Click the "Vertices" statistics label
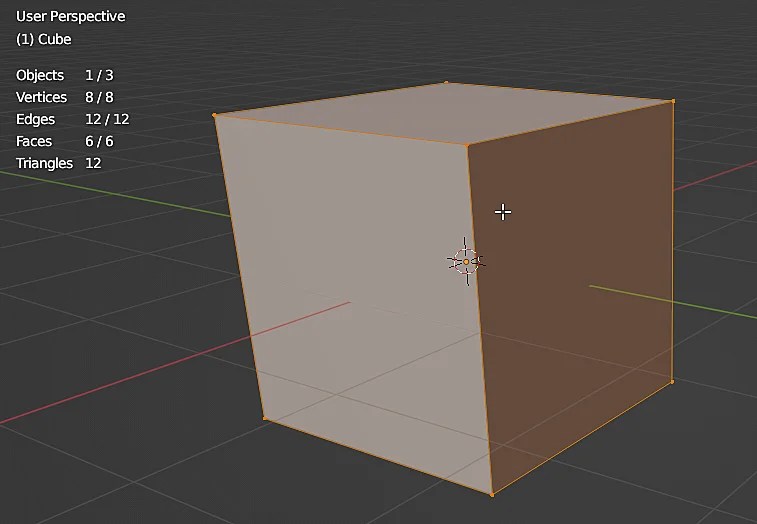 click(x=42, y=97)
